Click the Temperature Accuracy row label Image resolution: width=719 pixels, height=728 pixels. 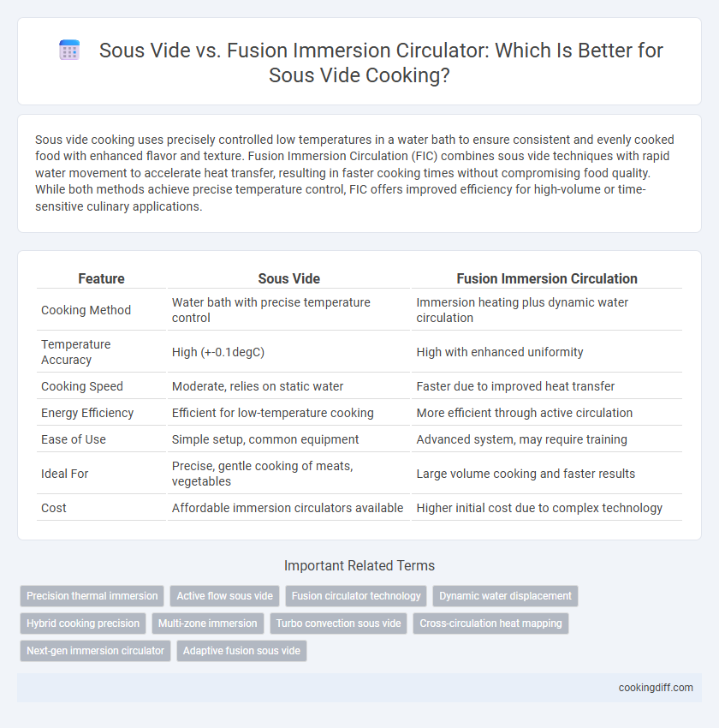75,352
